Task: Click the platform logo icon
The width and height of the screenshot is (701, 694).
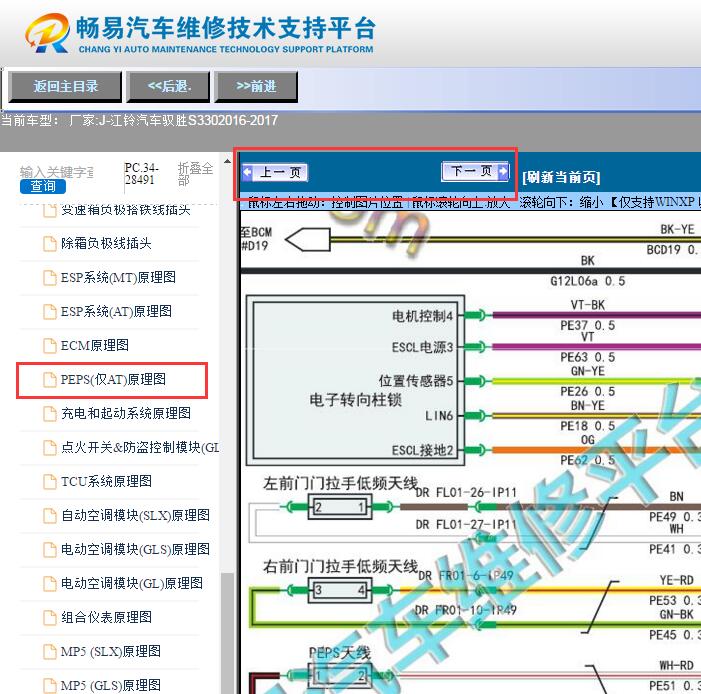Action: click(x=47, y=33)
